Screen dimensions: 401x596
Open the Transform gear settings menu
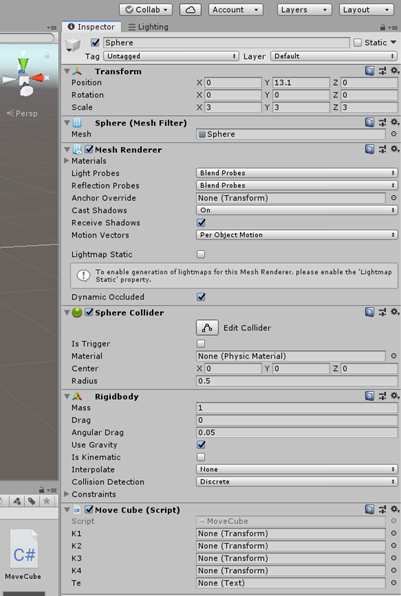click(395, 71)
